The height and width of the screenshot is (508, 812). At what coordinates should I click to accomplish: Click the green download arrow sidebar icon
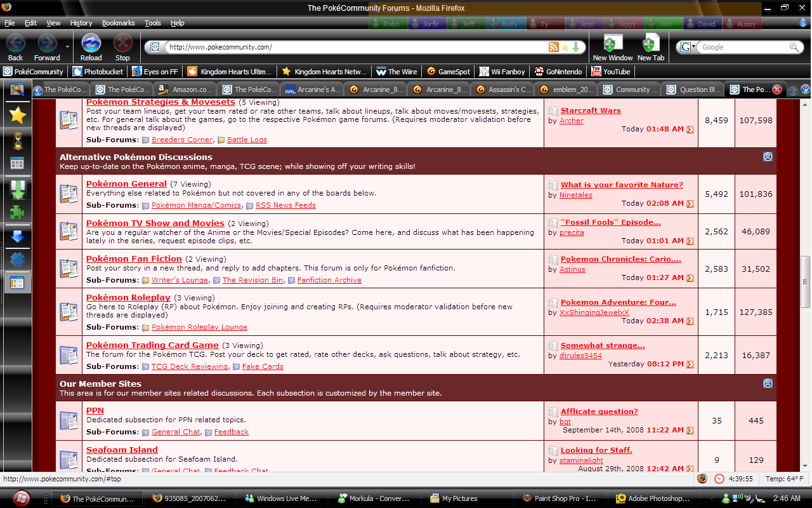(x=17, y=189)
